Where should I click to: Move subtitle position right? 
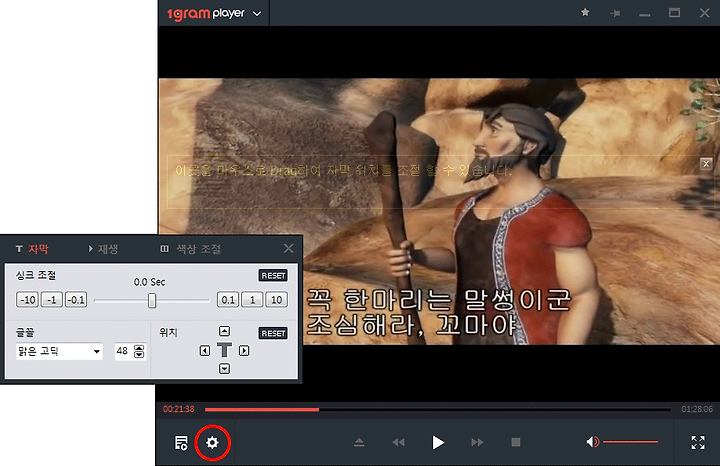tap(244, 351)
